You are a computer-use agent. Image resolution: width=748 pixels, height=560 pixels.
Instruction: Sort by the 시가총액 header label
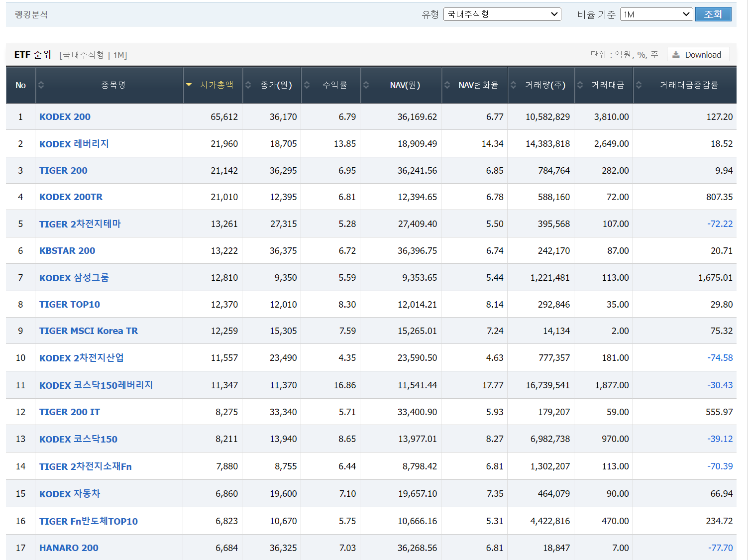[x=216, y=85]
